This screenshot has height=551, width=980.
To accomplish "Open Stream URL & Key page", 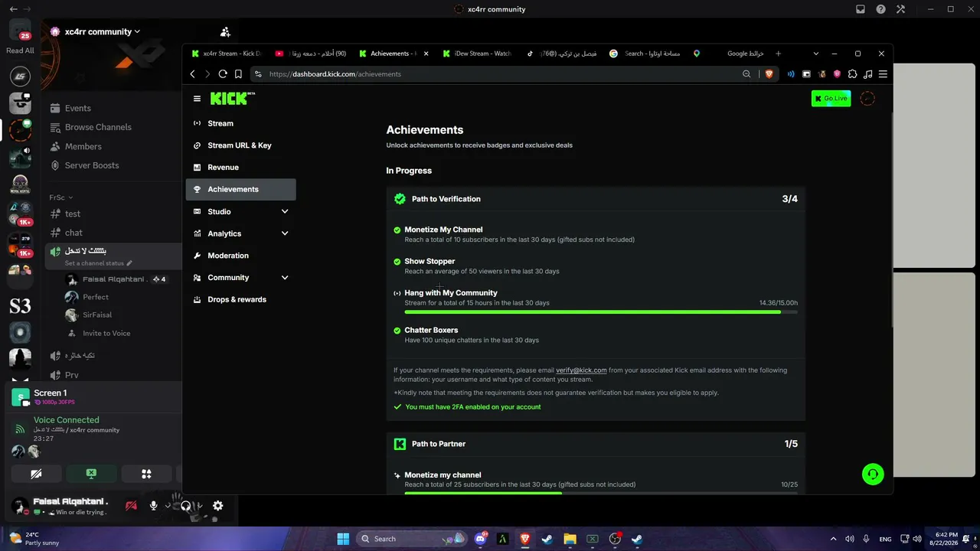I will click(x=240, y=145).
